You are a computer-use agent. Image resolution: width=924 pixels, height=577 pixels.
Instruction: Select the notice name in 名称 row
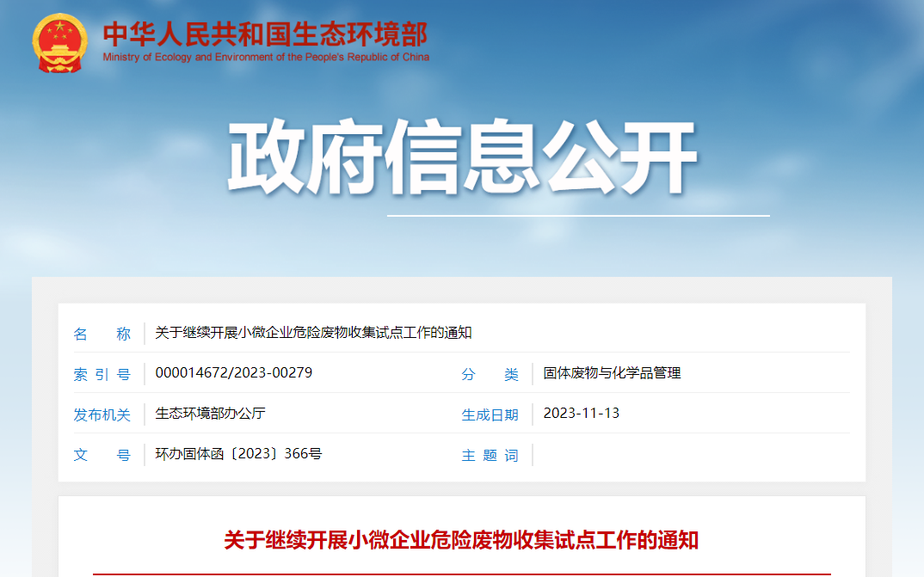313,334
